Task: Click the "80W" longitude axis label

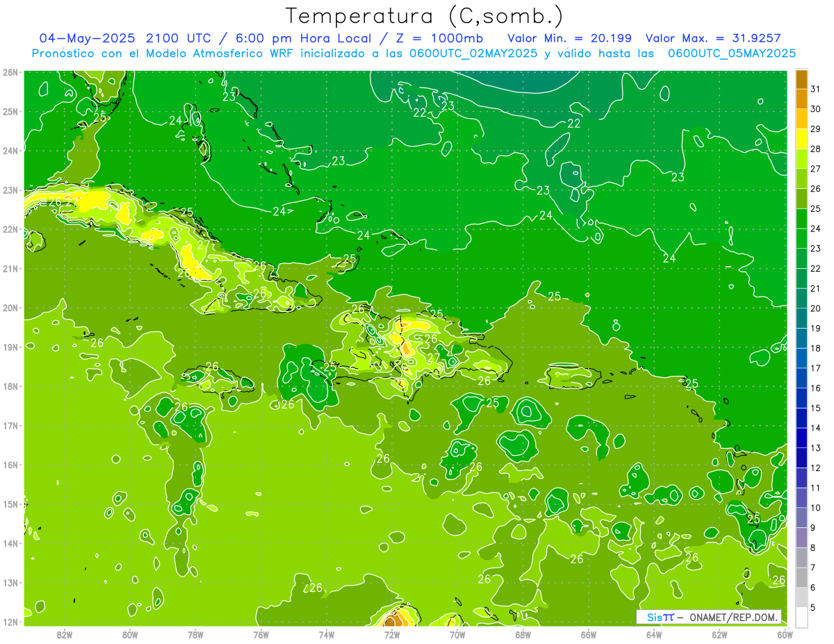Action: point(130,634)
